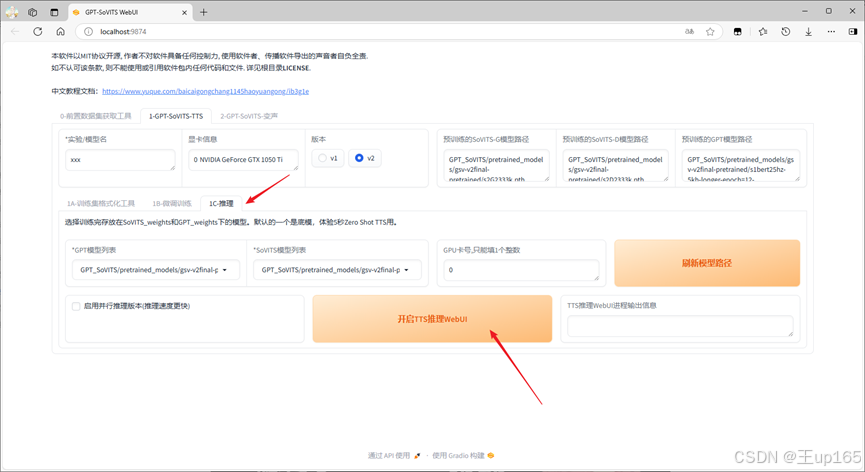Image resolution: width=865 pixels, height=472 pixels.
Task: Click the pretrained GPT model path field
Action: [x=741, y=165]
